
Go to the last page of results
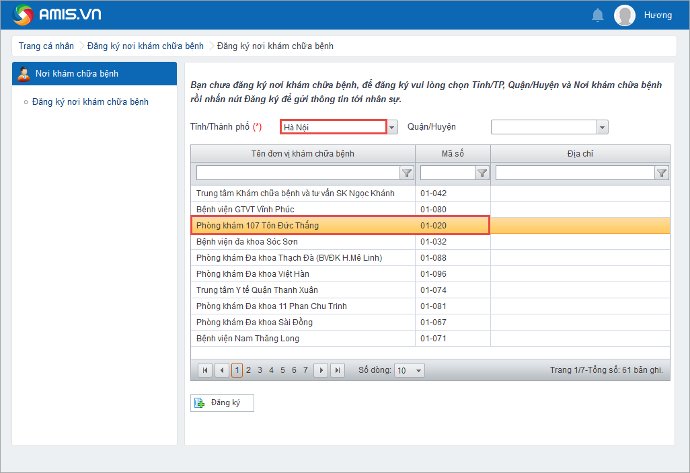pos(338,370)
